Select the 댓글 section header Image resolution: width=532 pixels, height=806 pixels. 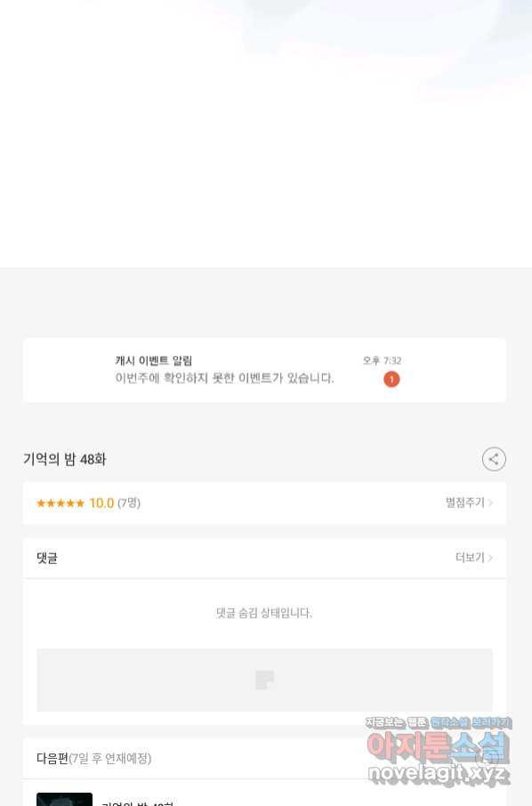click(x=47, y=558)
